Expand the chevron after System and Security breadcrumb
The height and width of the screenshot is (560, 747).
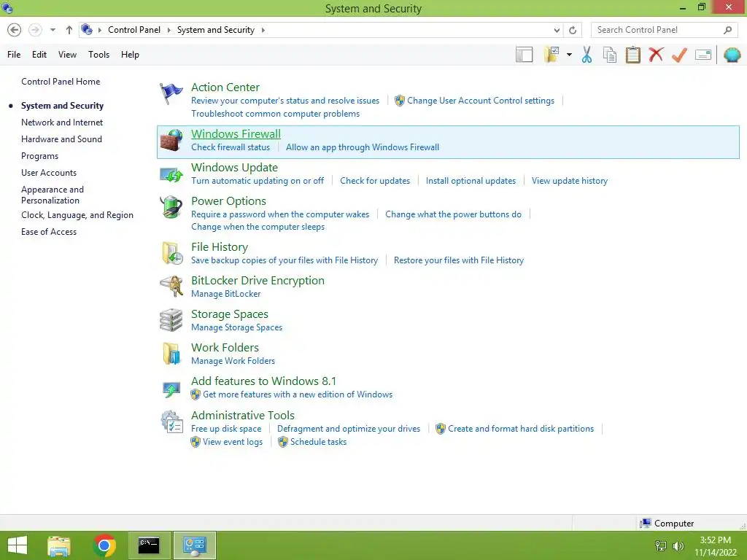click(x=263, y=30)
